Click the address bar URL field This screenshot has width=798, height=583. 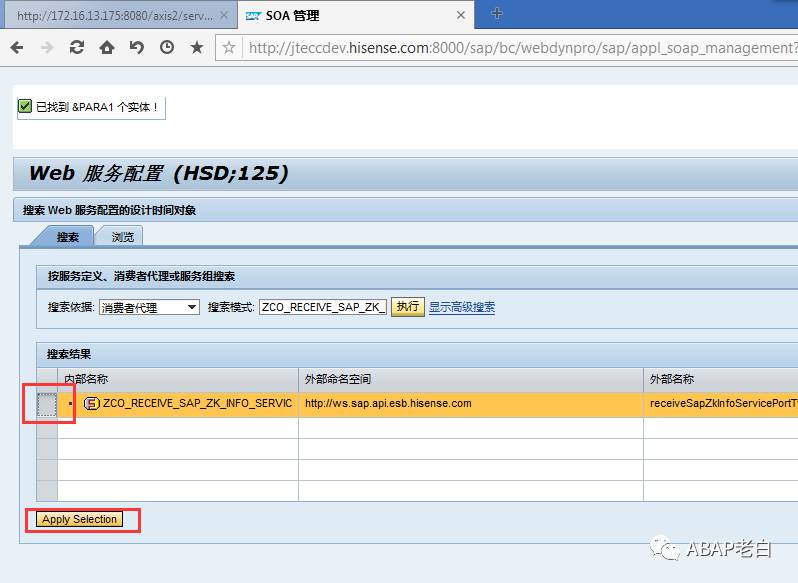[522, 48]
